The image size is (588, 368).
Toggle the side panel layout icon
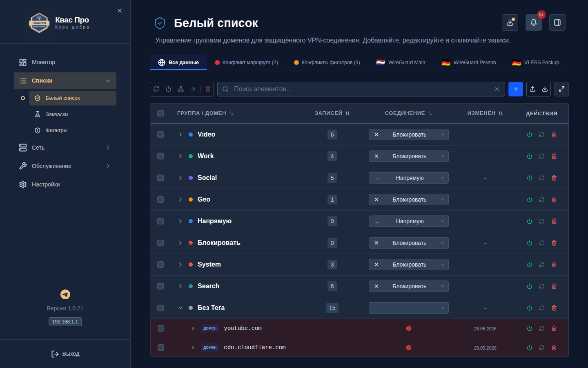click(557, 22)
